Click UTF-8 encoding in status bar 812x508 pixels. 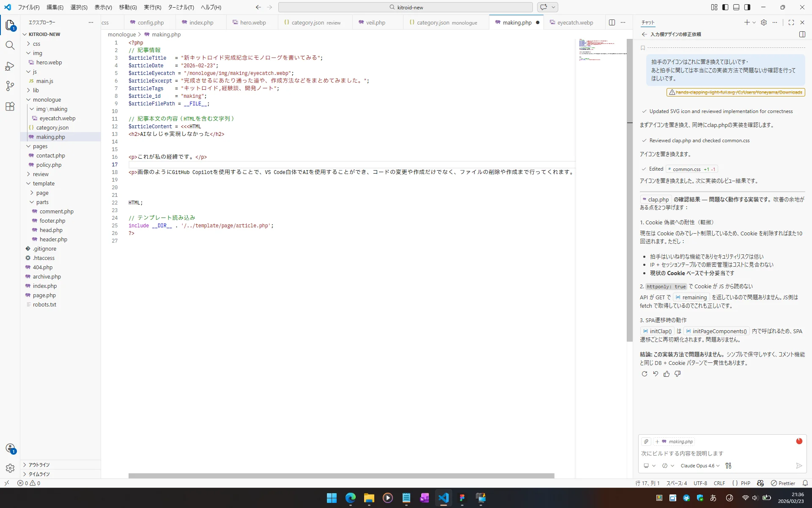click(x=701, y=483)
